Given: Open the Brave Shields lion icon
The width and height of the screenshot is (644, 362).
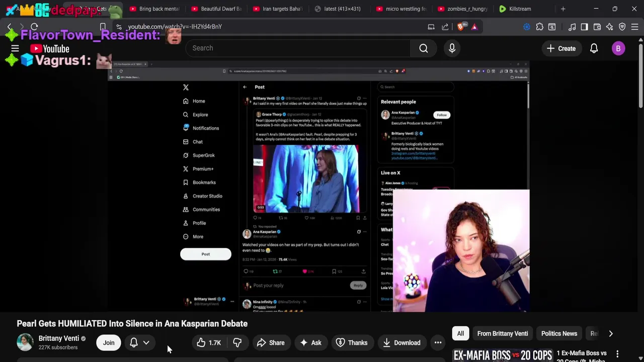Looking at the screenshot, I should pos(460,27).
